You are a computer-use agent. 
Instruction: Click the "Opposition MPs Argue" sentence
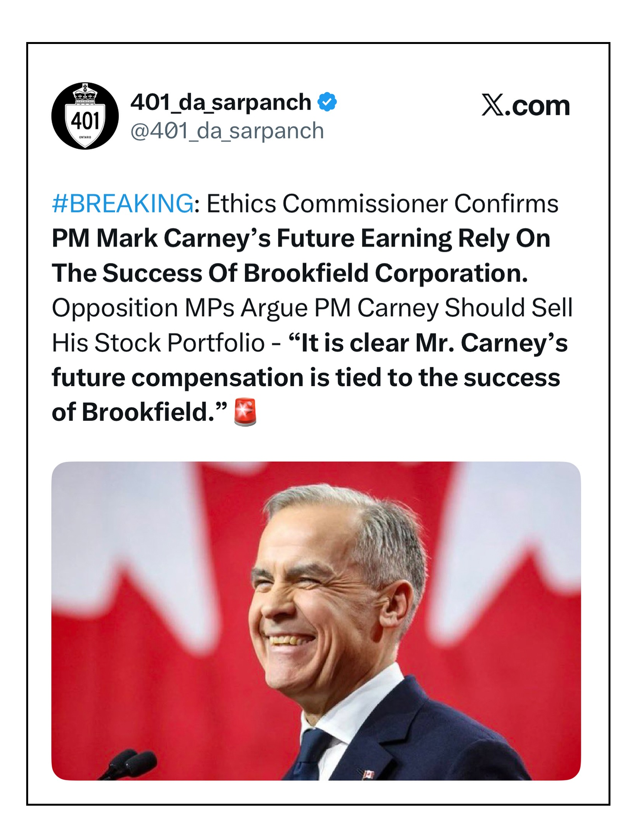coord(180,308)
